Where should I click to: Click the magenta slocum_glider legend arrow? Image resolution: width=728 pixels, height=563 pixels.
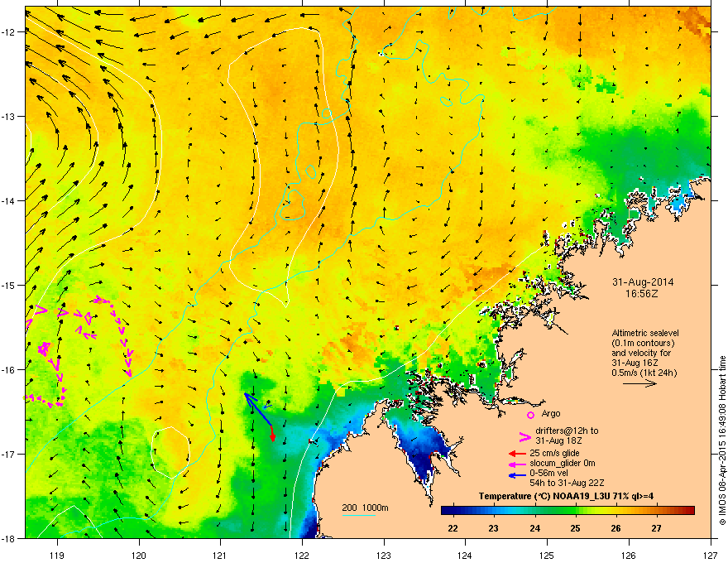coord(517,464)
